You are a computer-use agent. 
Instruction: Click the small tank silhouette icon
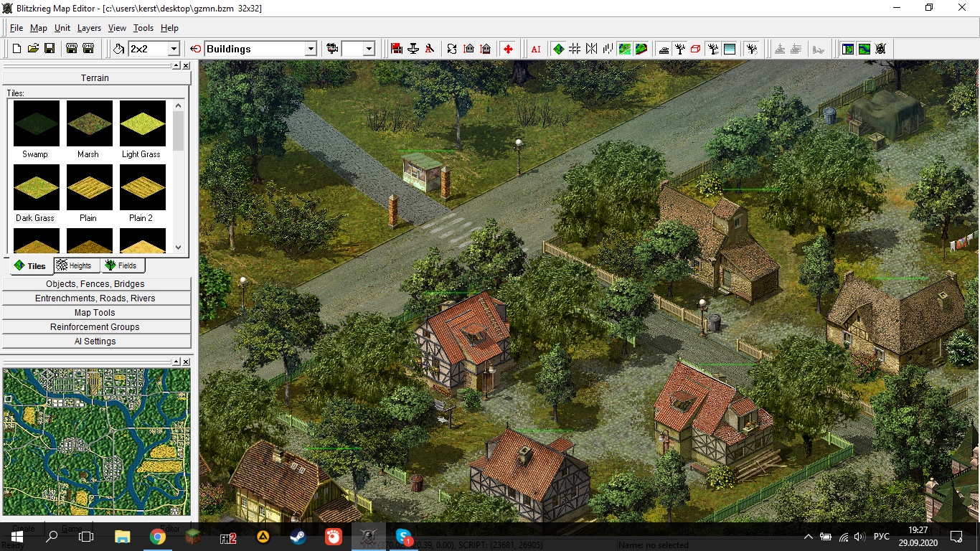click(664, 49)
